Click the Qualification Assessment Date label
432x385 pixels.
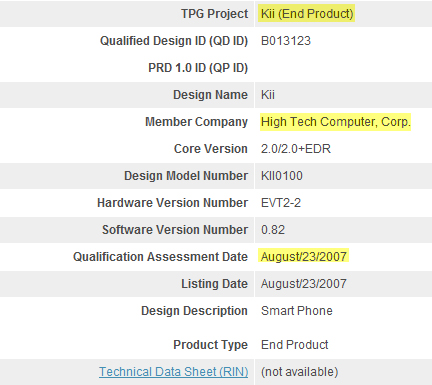point(160,257)
